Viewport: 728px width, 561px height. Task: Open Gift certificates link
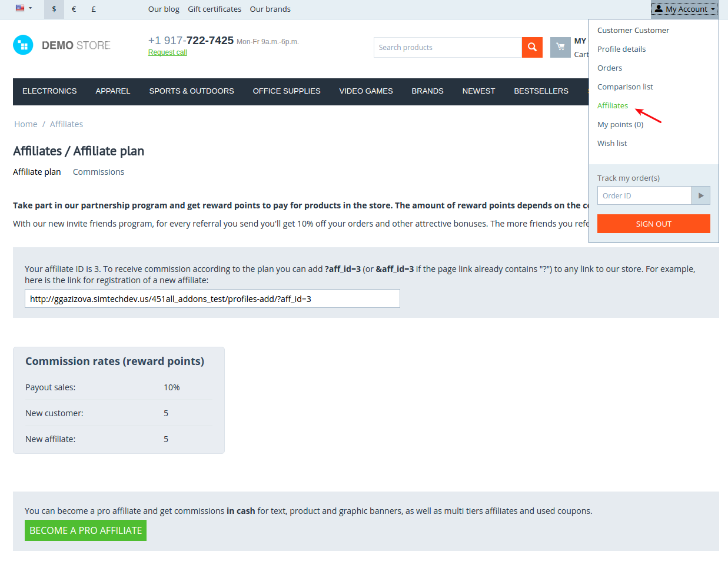coord(214,9)
